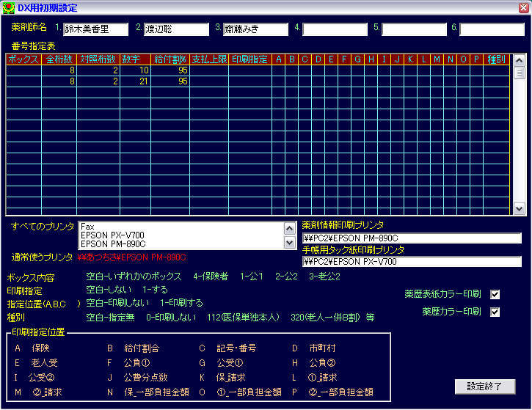The image size is (532, 410).
Task: Click printer list scroll down arrow
Action: coord(289,243)
